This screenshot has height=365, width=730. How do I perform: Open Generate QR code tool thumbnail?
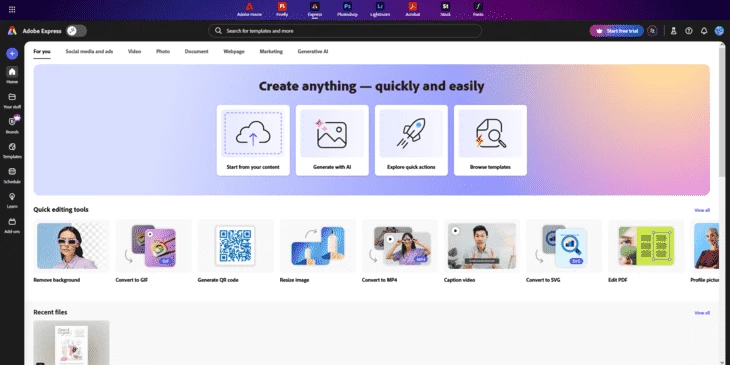coord(236,246)
